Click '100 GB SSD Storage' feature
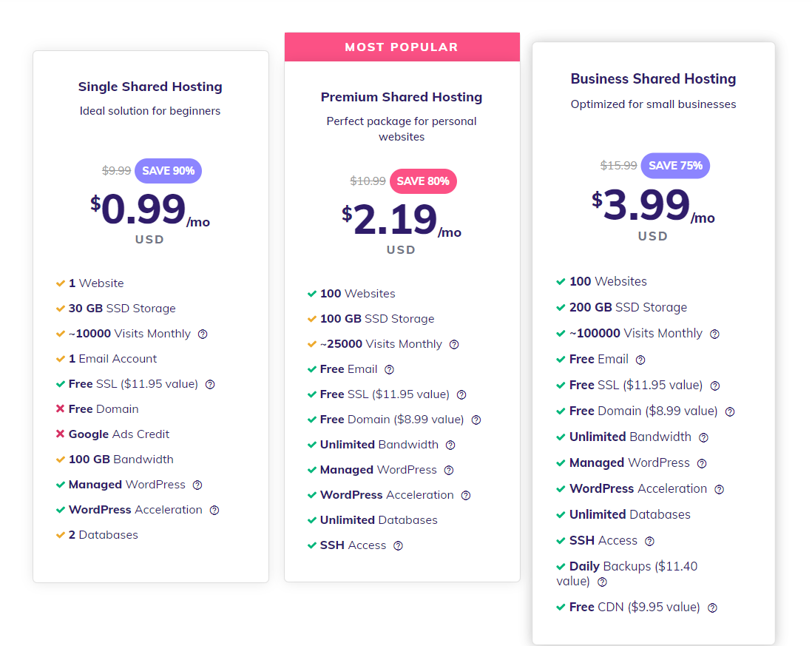The height and width of the screenshot is (646, 812). [x=377, y=319]
